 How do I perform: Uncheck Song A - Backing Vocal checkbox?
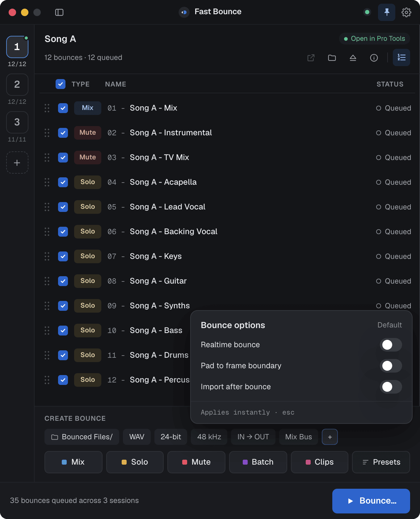[63, 232]
